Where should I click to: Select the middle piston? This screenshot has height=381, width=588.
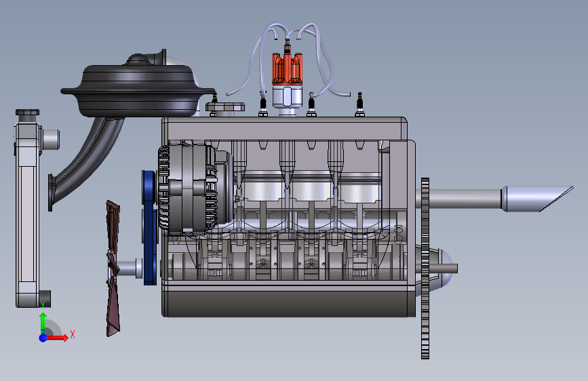tap(311, 186)
